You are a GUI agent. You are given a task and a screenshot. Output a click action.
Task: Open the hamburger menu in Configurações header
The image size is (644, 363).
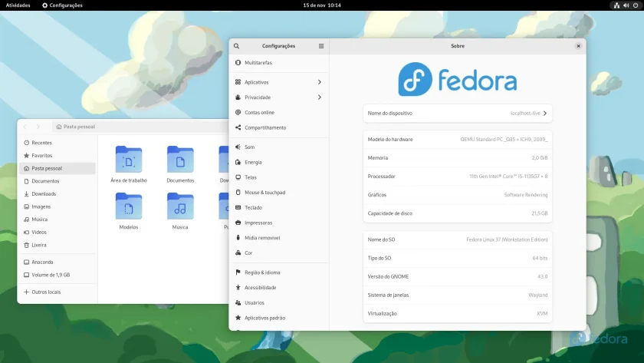pos(321,46)
